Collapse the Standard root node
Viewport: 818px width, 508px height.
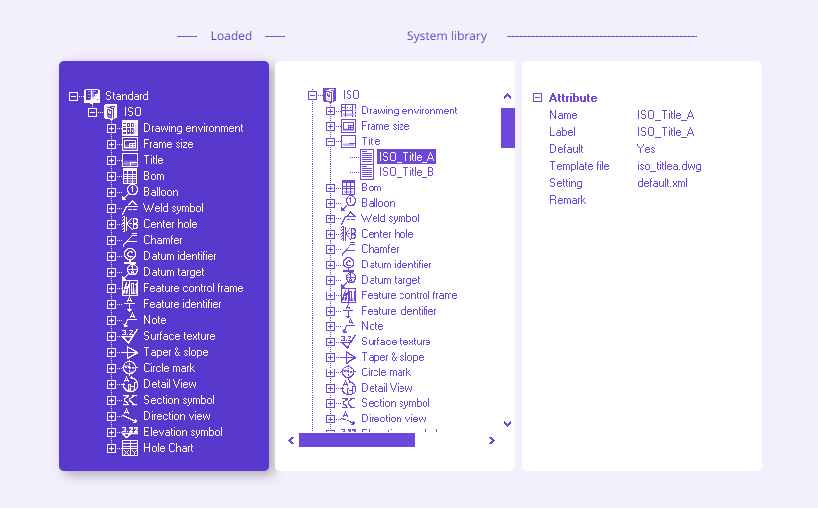[74, 96]
